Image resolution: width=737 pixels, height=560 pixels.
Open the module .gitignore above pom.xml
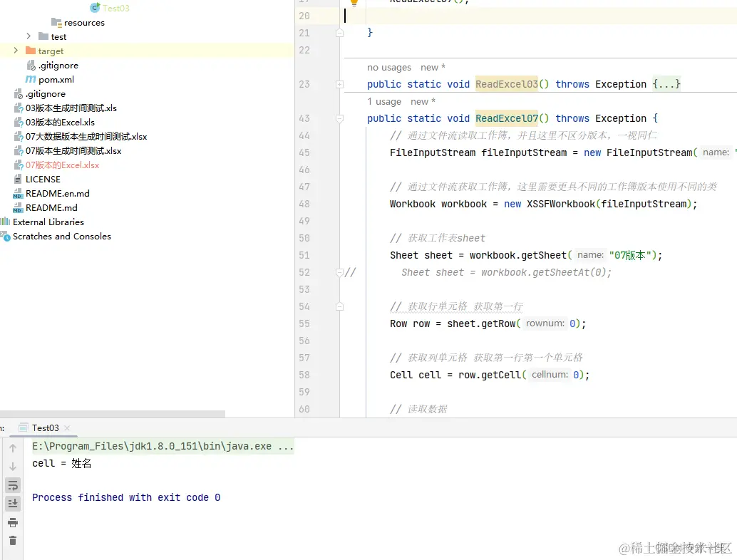click(58, 66)
